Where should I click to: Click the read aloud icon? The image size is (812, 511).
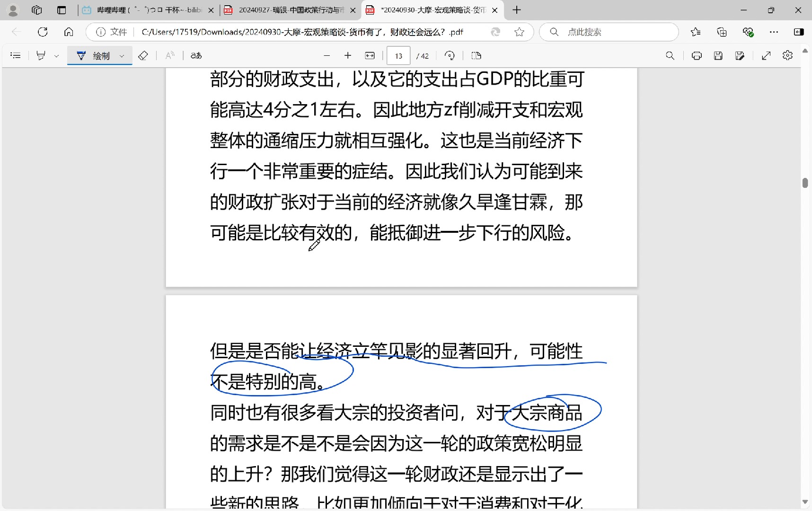(x=170, y=56)
